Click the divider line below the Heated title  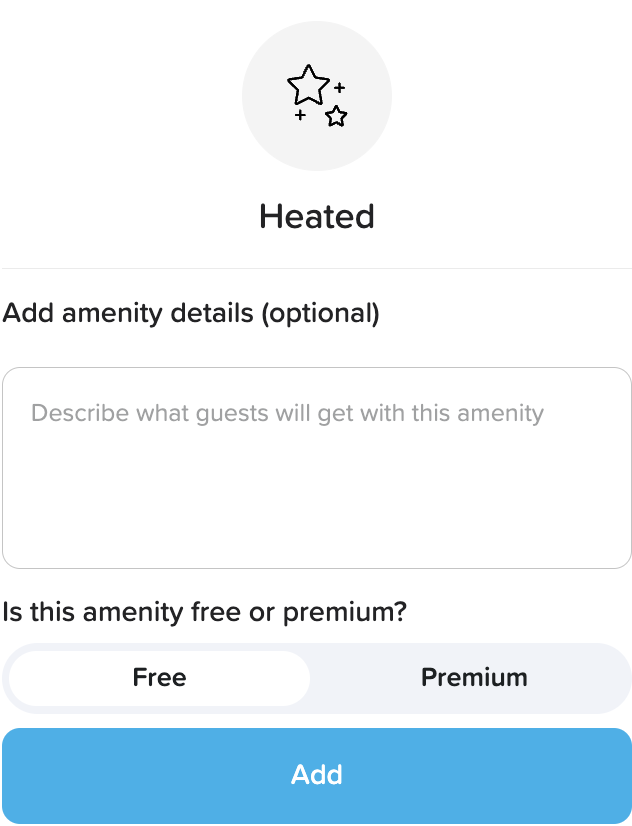point(317,268)
